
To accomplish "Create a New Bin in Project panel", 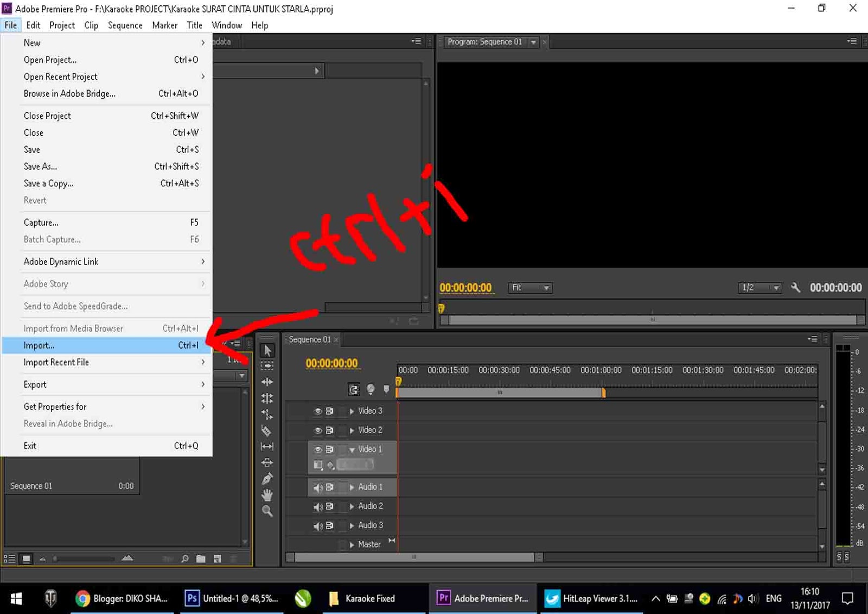I will pos(201,558).
